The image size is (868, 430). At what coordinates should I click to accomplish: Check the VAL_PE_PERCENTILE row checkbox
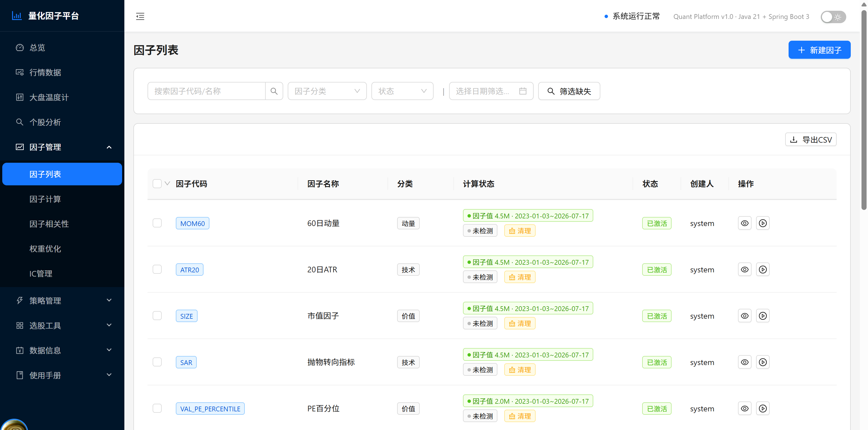[x=157, y=408]
